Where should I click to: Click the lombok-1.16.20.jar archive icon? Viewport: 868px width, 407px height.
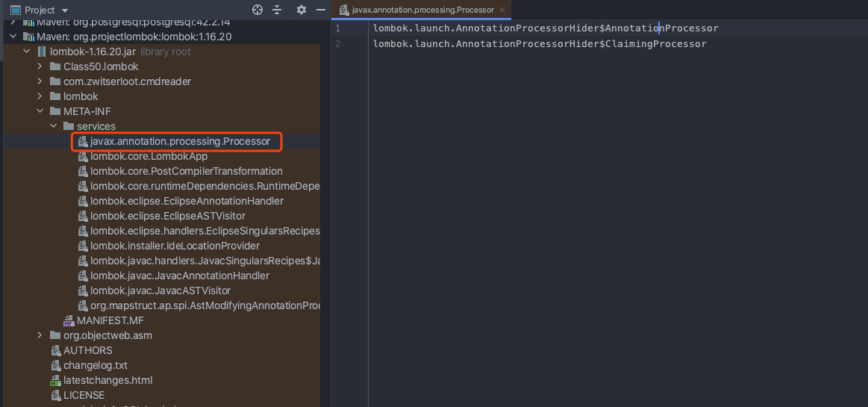[42, 52]
